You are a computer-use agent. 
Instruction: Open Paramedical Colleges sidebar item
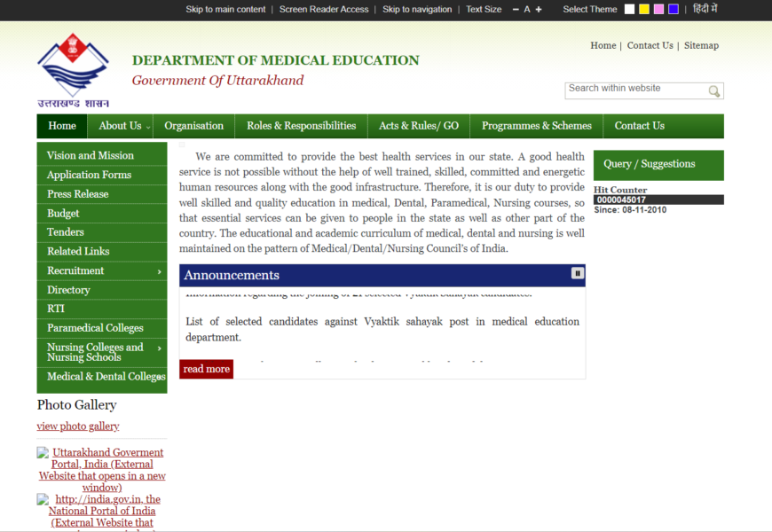102,328
